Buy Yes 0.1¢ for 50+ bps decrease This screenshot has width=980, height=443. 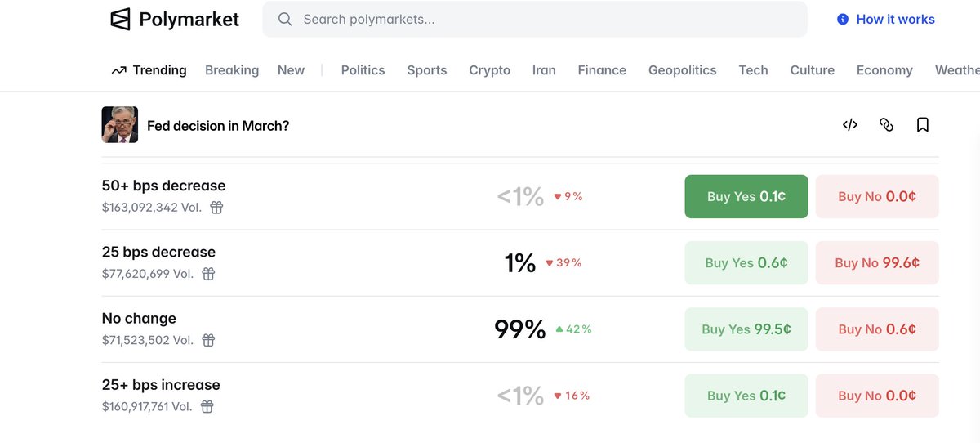point(746,196)
